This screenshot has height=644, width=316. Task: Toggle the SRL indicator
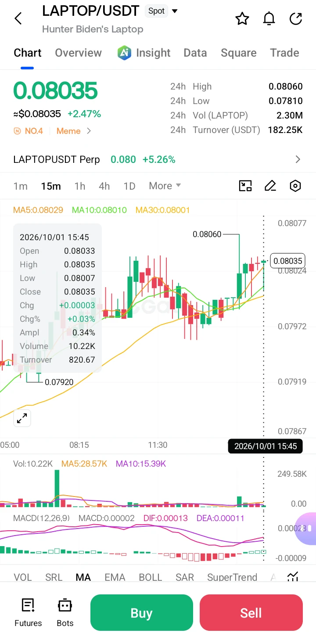(x=54, y=577)
